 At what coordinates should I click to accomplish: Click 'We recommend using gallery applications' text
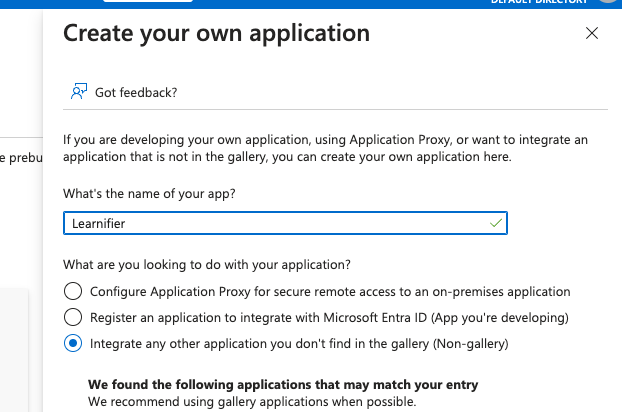click(x=252, y=402)
